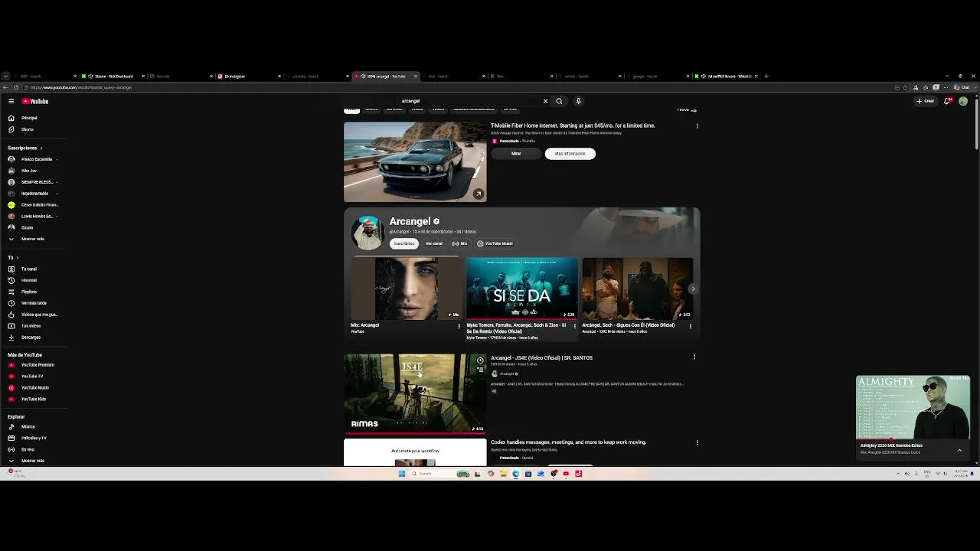Open the browser tab list dropdown

point(5,77)
